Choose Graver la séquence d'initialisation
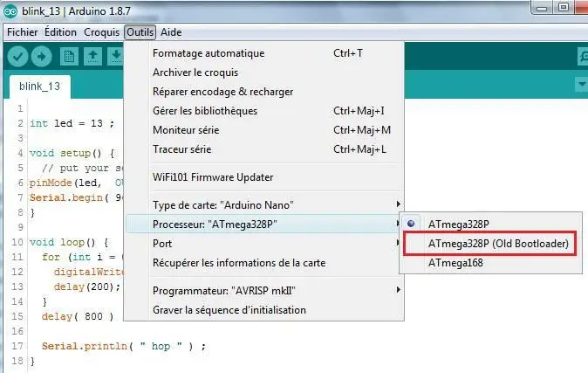Image resolution: width=588 pixels, height=373 pixels. [x=264, y=310]
